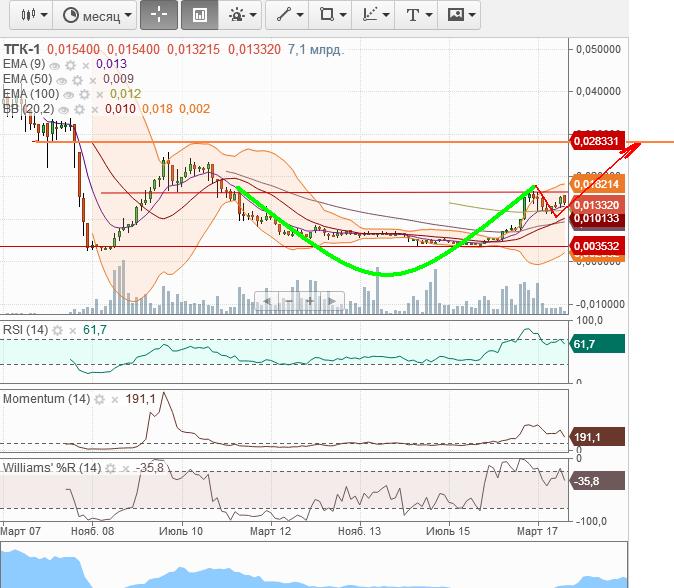Click the Июль 15 date axis label
This screenshot has width=674, height=588.
[x=448, y=531]
